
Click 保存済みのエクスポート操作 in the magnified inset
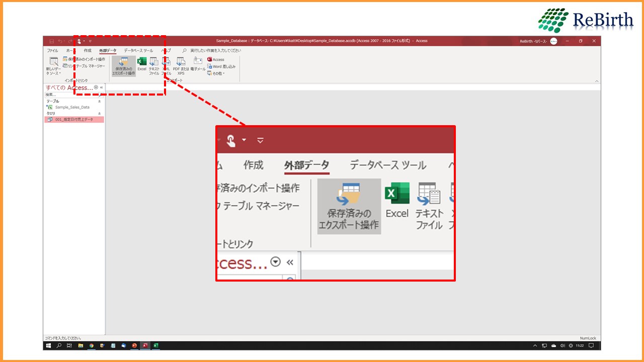[349, 206]
